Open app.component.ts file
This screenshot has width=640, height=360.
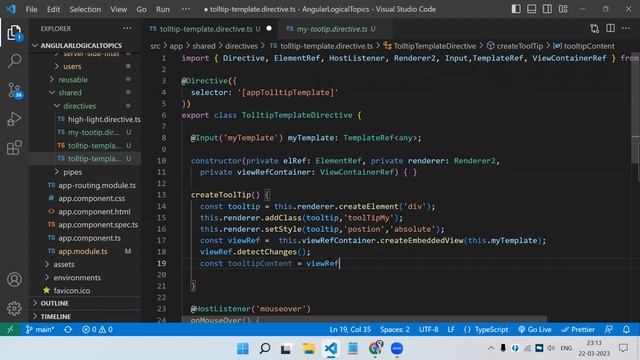pos(89,238)
